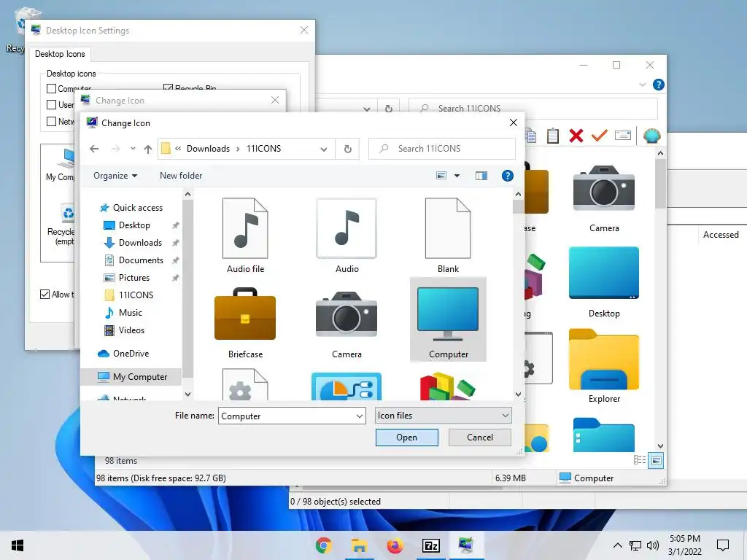
Task: Click New folder in the dialog toolbar
Action: point(181,176)
